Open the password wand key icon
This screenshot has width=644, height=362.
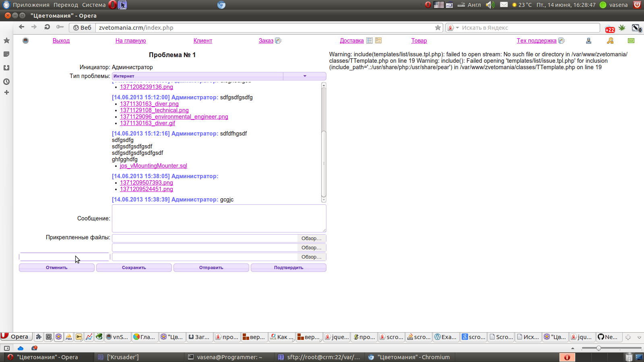60,27
